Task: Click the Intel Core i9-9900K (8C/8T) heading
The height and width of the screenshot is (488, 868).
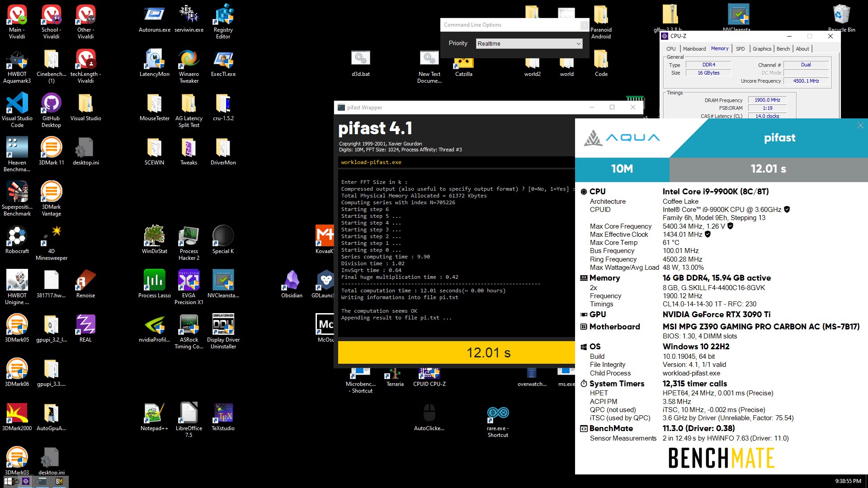Action: 716,192
